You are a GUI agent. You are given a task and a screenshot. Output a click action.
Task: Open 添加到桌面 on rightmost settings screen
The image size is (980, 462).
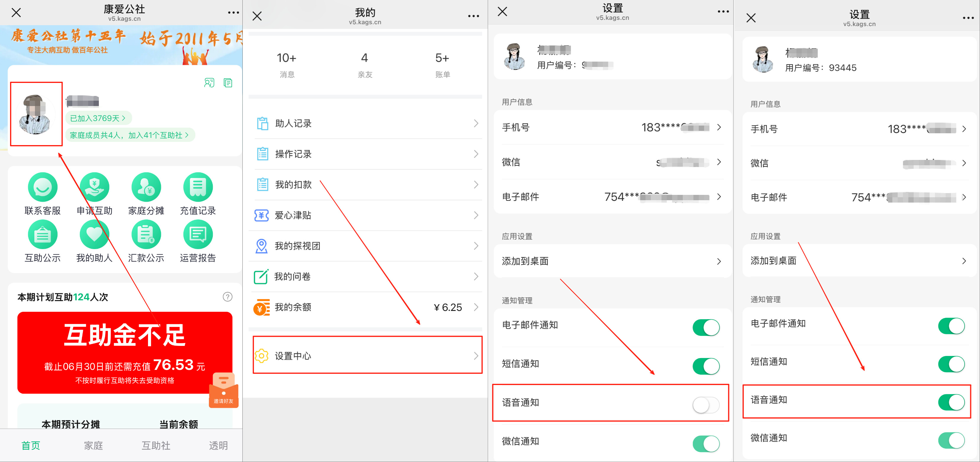tap(860, 261)
